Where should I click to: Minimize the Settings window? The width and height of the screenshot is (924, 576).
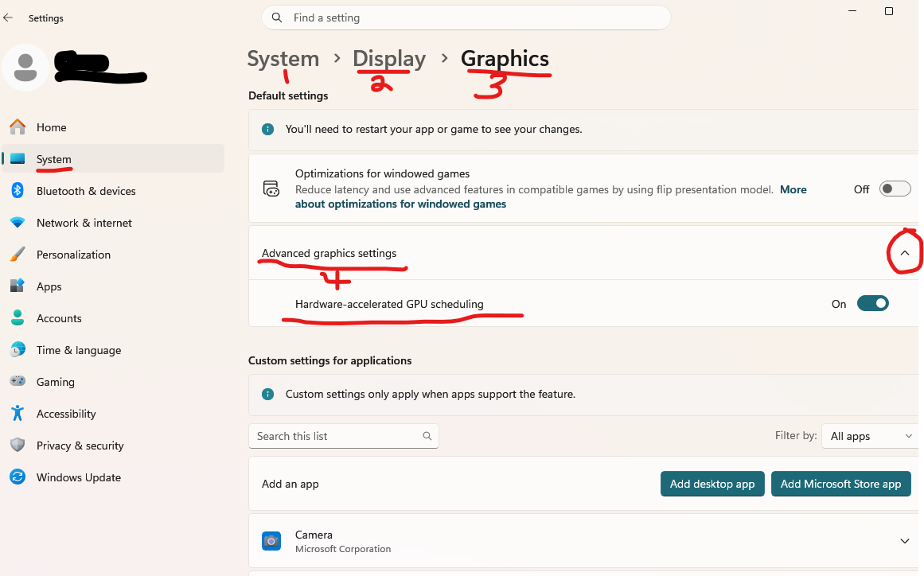[852, 11]
